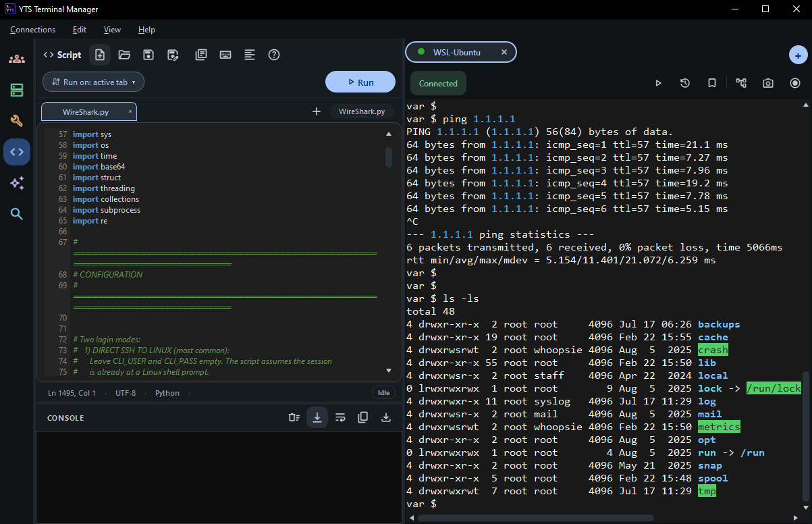Take a terminal screenshot with camera icon
Image resolution: width=812 pixels, height=524 pixels.
[768, 83]
